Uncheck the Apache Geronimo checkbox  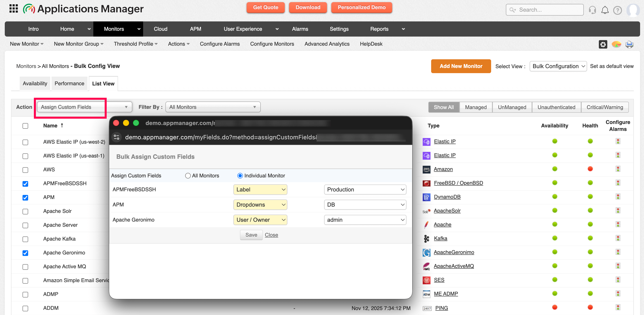[x=25, y=253]
